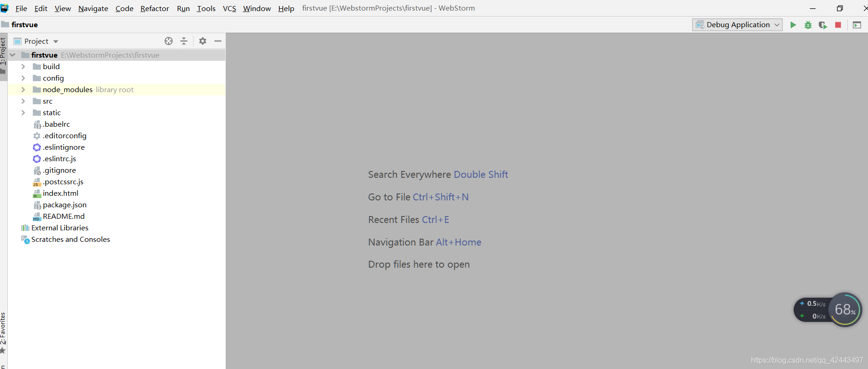
Task: Open the Debug Application configuration dropdown
Action: point(737,25)
